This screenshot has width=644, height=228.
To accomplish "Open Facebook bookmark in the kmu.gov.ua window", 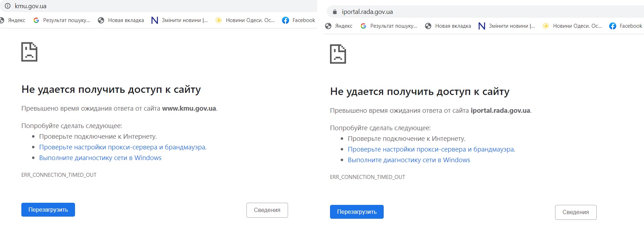I will (x=298, y=20).
